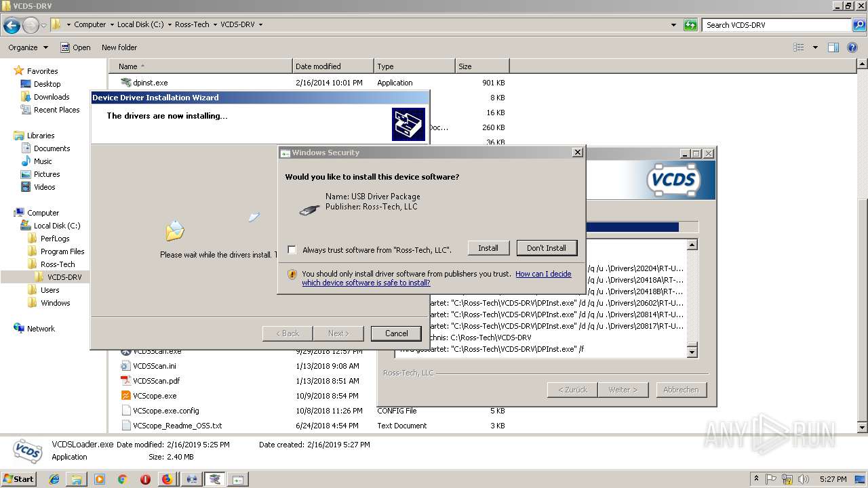Select the VCDSScan.ini file icon
The image size is (868, 488).
click(126, 366)
